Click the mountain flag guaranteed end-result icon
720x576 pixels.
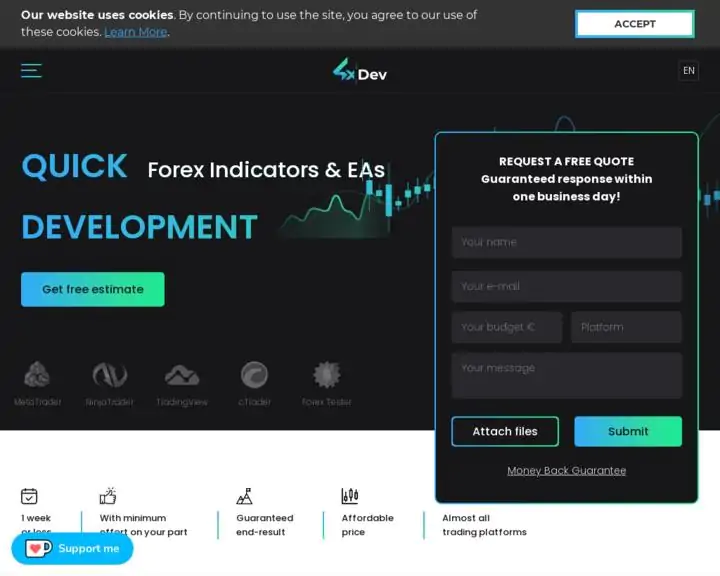tap(244, 496)
